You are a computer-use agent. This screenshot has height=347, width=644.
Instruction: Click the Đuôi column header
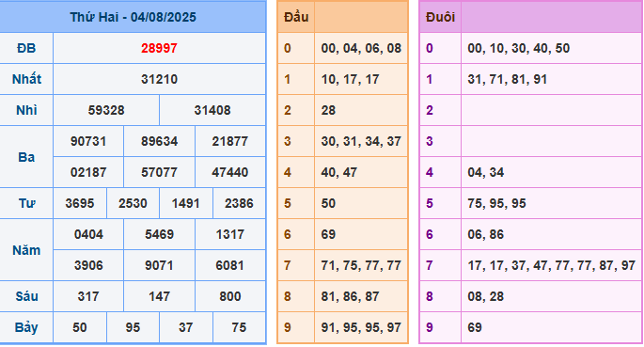pyautogui.click(x=440, y=17)
